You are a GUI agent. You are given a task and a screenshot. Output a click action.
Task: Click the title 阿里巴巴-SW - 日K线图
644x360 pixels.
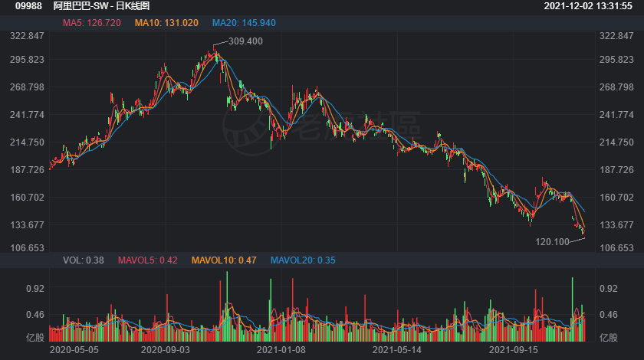[x=101, y=6]
